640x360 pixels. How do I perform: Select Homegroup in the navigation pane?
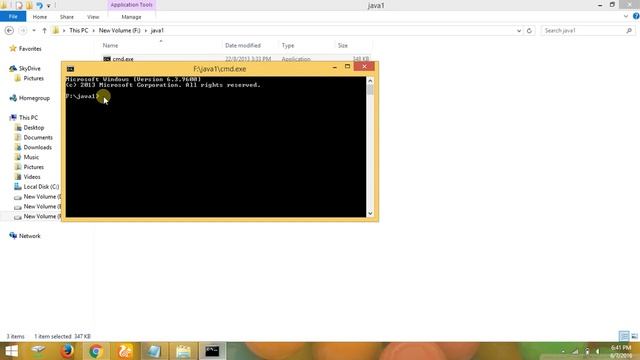pos(34,98)
